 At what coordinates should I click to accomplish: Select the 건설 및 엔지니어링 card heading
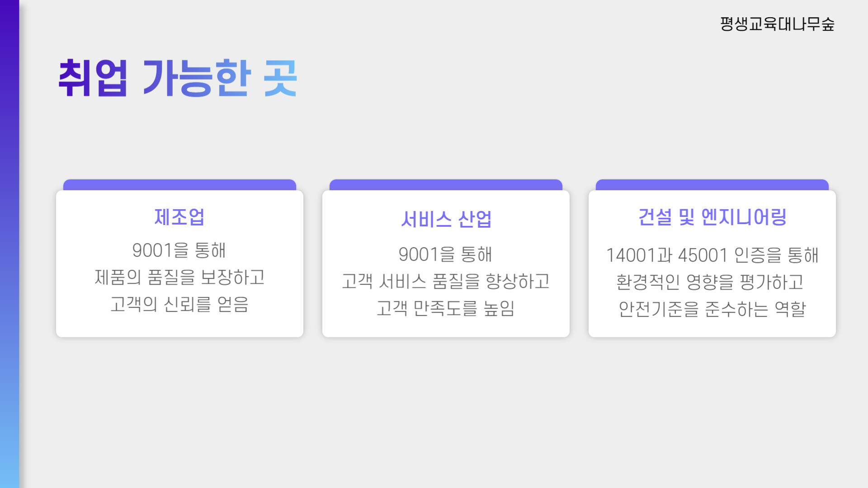(x=712, y=217)
